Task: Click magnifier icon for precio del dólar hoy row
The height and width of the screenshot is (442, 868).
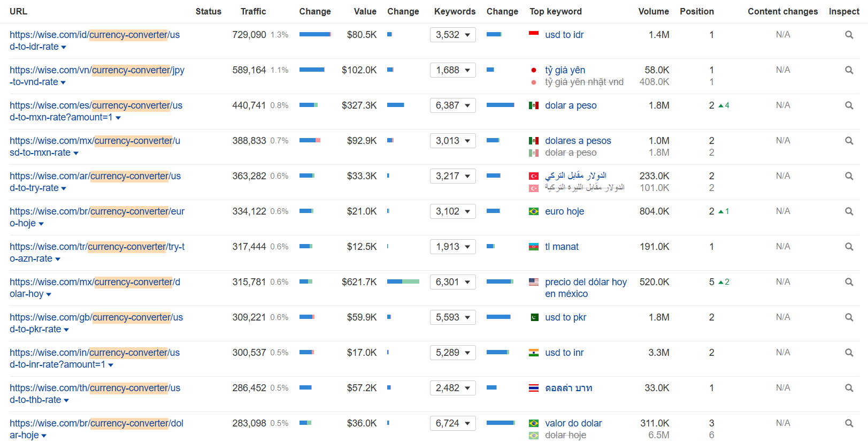Action: point(849,282)
